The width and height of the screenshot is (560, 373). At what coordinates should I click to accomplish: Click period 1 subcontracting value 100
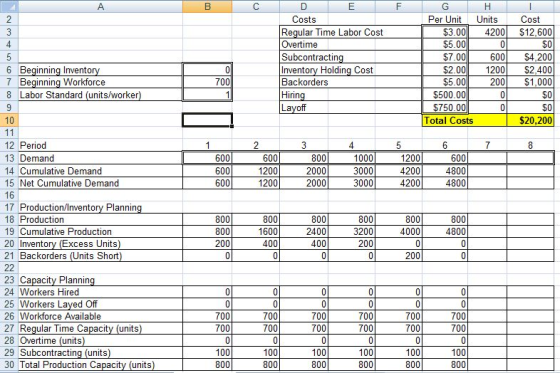pyautogui.click(x=207, y=353)
